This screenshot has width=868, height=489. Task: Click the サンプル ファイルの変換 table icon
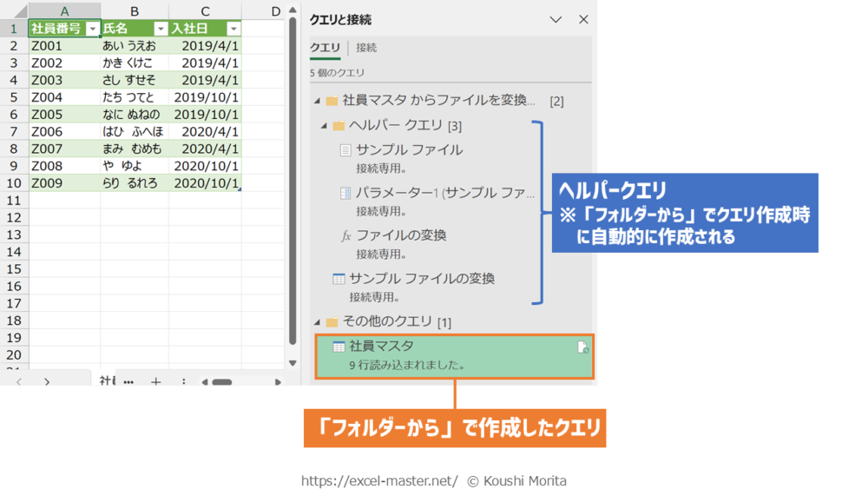339,279
